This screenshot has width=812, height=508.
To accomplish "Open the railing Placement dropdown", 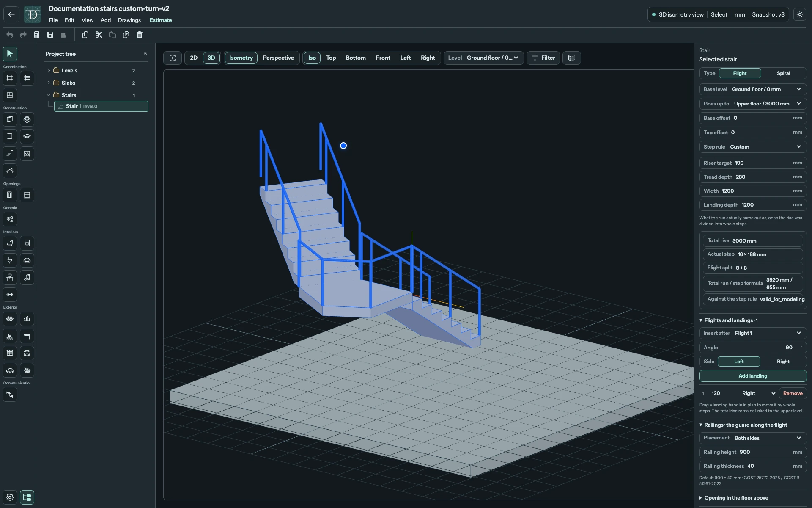I will coord(753,438).
